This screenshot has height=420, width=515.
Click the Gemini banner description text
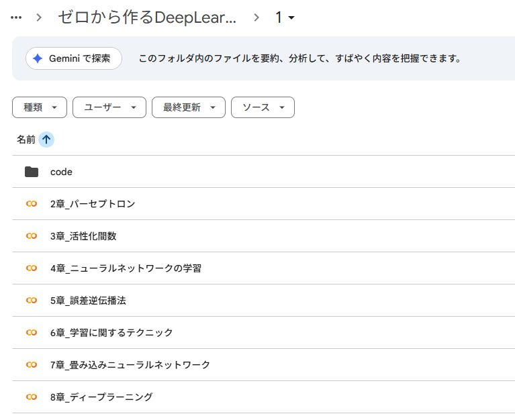[x=300, y=58]
